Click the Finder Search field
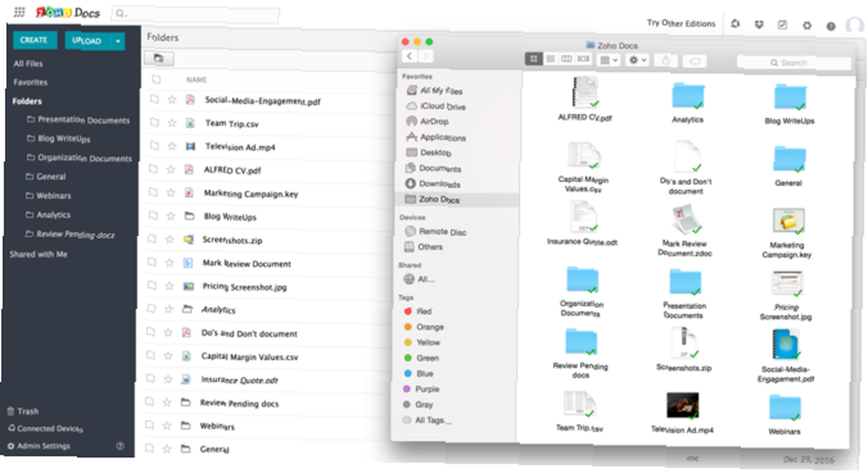This screenshot has width=868, height=473. click(794, 62)
